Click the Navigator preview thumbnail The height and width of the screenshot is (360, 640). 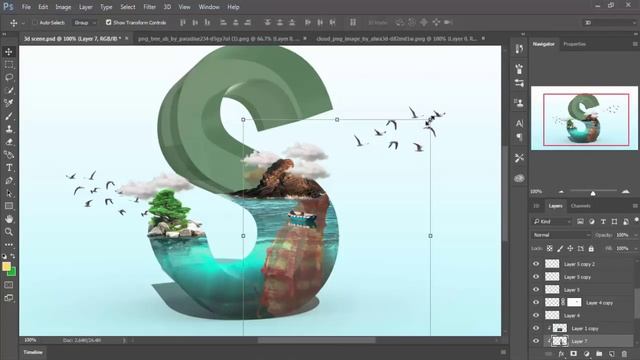pos(584,118)
